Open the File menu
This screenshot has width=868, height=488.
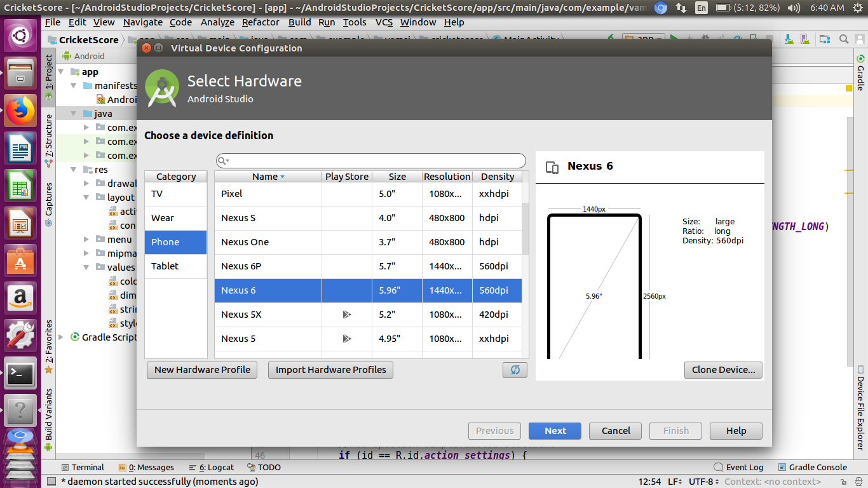[53, 22]
